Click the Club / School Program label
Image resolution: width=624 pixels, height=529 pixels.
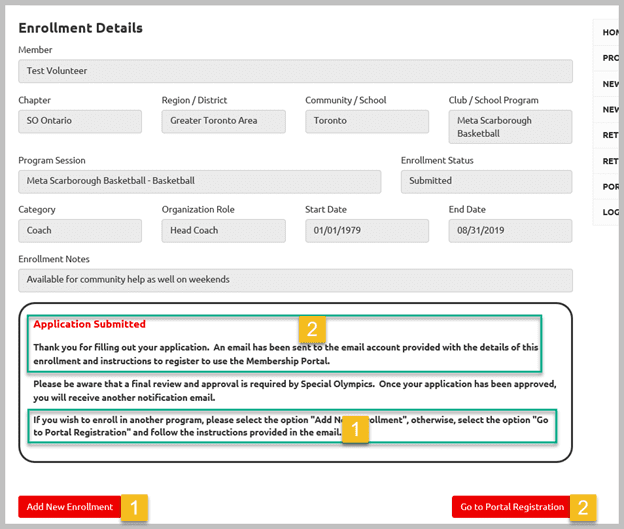[493, 100]
